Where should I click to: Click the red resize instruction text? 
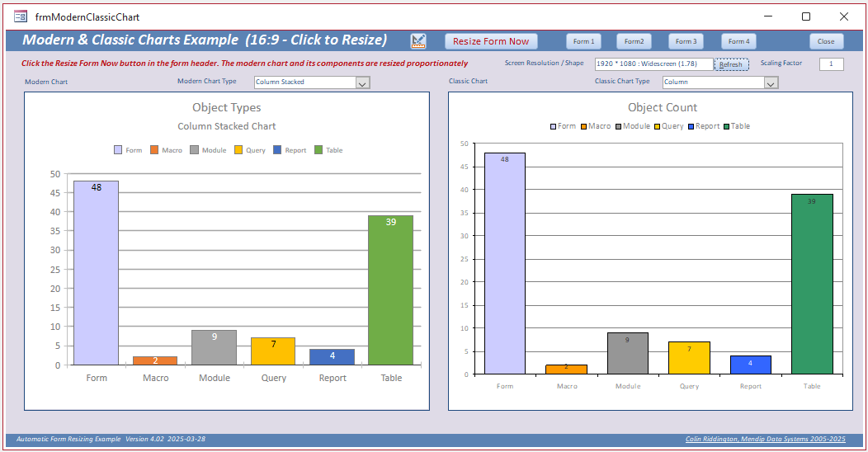[244, 63]
